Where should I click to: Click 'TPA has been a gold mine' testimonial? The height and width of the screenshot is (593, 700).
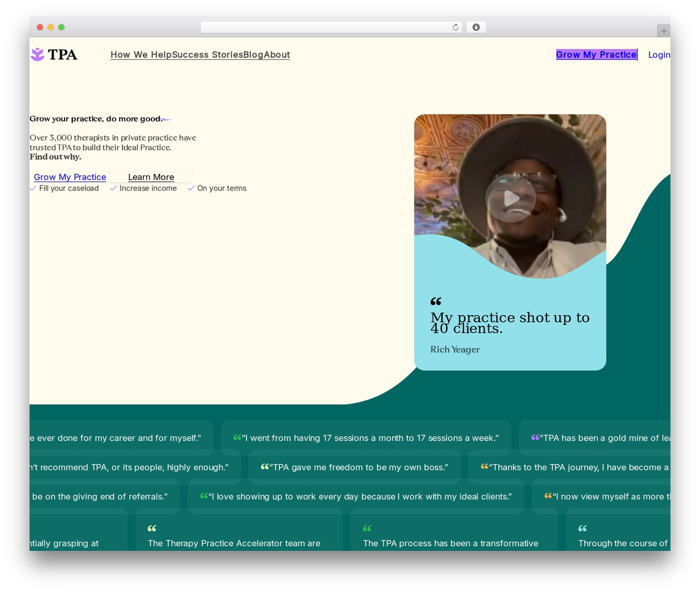tap(594, 438)
